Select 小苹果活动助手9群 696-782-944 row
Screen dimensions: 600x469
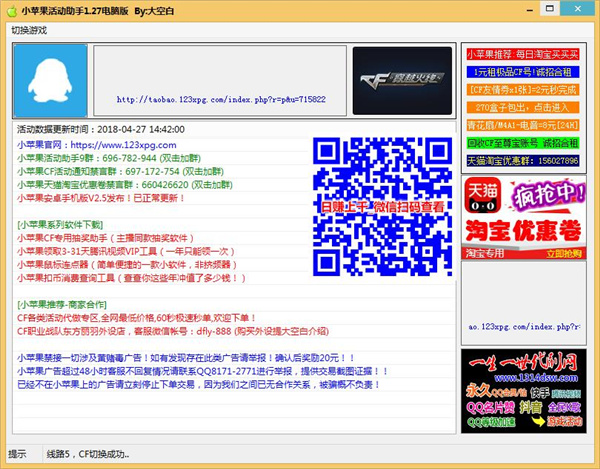click(x=109, y=158)
